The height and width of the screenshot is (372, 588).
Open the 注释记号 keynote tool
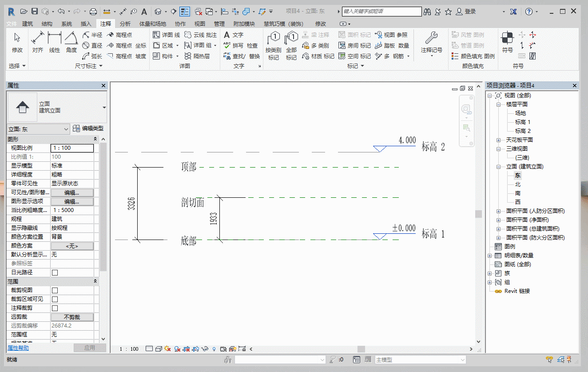tap(432, 44)
